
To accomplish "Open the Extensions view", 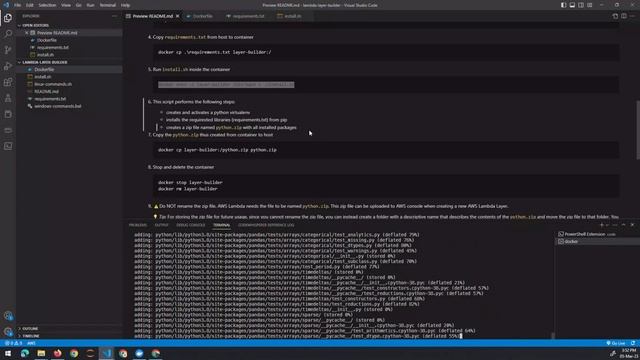I will (8, 82).
